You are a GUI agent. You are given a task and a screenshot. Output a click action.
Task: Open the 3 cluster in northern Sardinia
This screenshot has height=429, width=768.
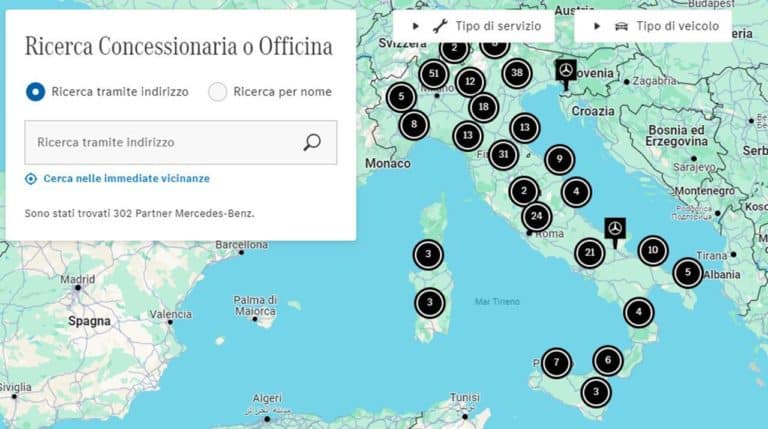(x=428, y=254)
